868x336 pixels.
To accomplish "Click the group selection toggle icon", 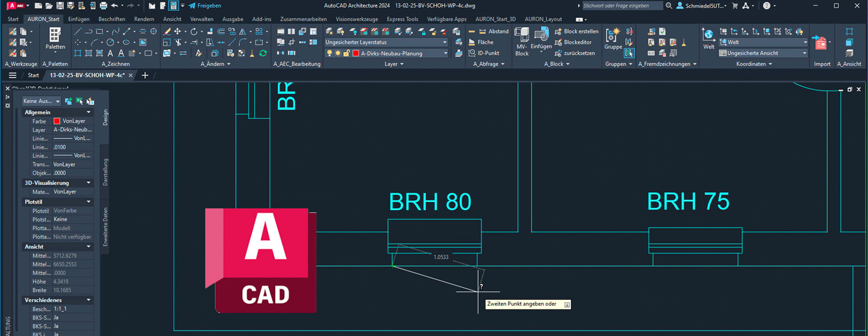I will pos(629,53).
